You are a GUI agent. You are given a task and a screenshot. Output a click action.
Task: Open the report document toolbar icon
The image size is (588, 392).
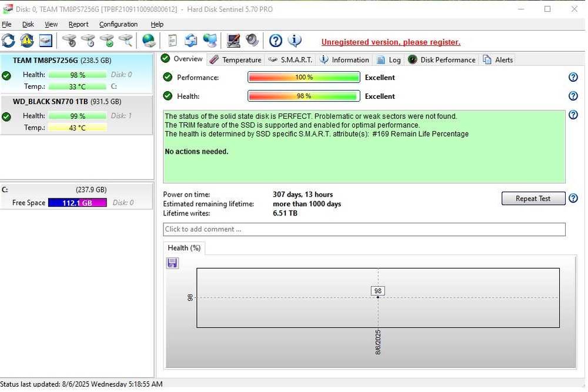(172, 41)
